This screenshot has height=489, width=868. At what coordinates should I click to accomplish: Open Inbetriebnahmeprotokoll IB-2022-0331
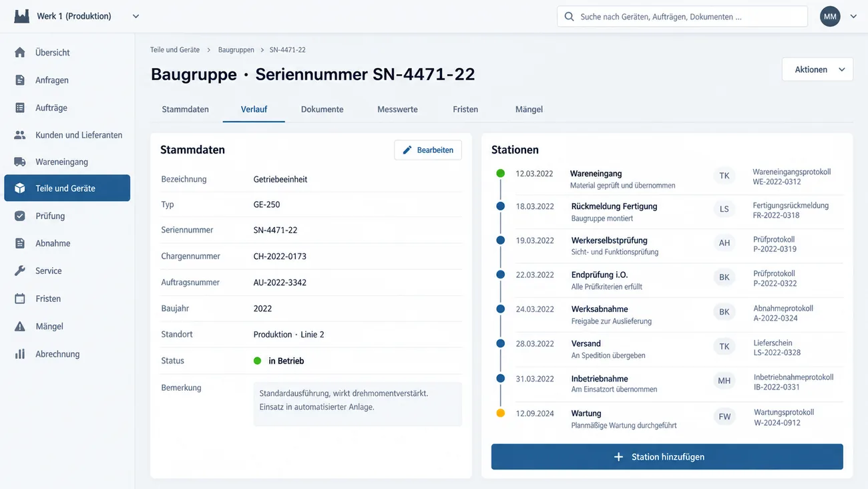tap(794, 382)
